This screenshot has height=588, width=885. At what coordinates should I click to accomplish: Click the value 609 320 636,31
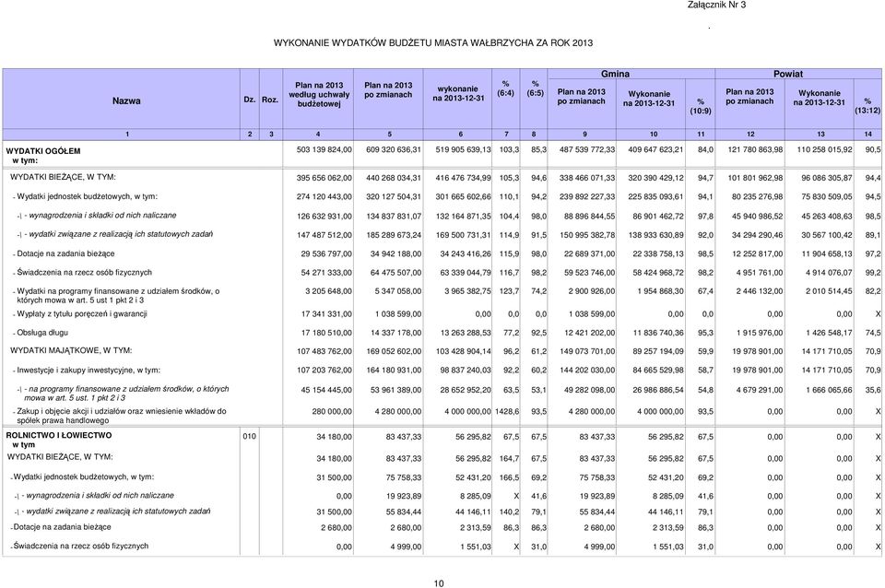coord(394,150)
